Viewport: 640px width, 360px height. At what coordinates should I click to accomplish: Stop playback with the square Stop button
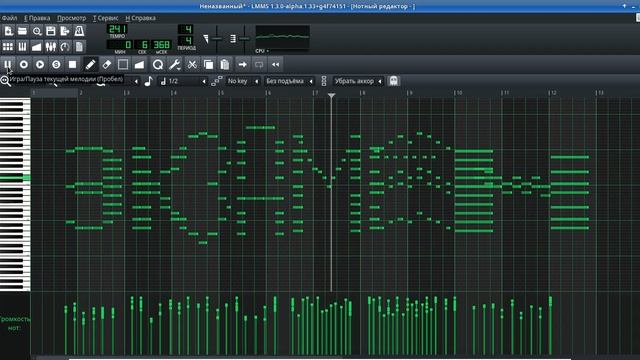coord(73,64)
